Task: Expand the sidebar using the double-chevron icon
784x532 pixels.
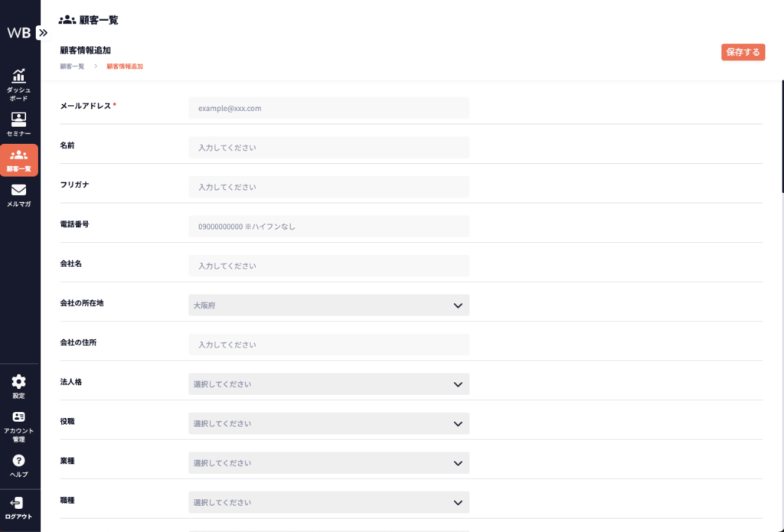Action: click(x=43, y=33)
